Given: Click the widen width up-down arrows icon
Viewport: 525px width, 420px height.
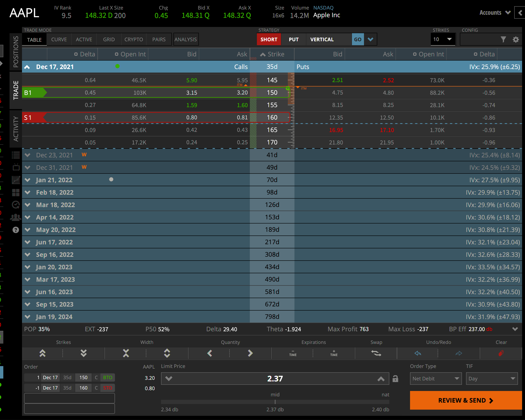Looking at the screenshot, I should (x=167, y=353).
